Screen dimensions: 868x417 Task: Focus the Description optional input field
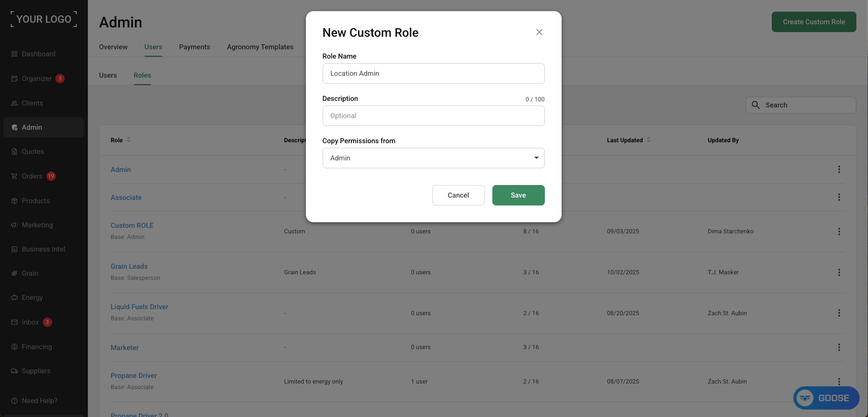click(433, 116)
